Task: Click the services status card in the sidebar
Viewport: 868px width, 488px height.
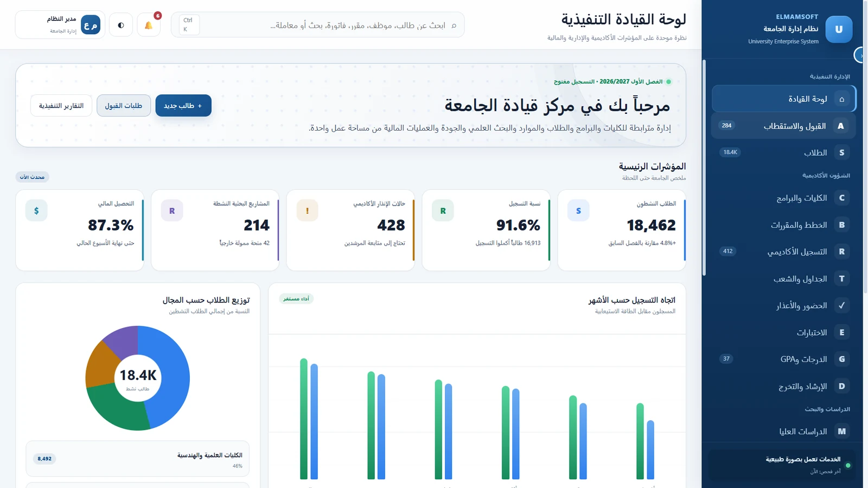Action: 782,465
